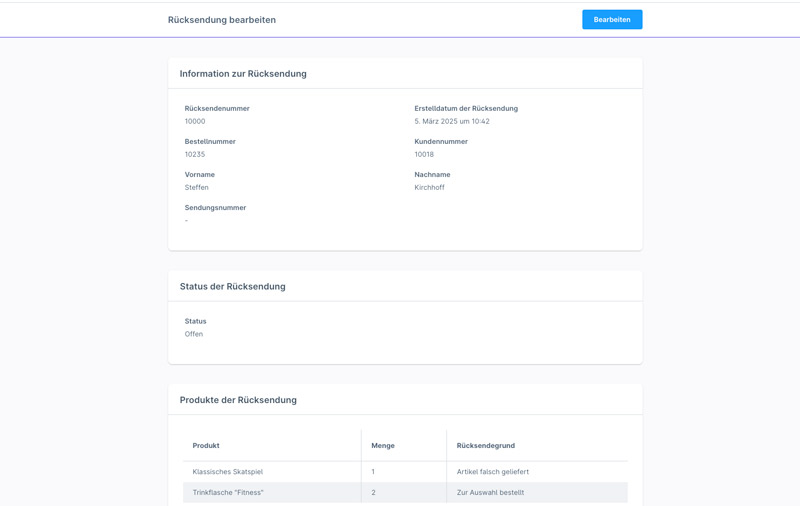
Task: Click the Produkt column header
Action: pos(206,446)
